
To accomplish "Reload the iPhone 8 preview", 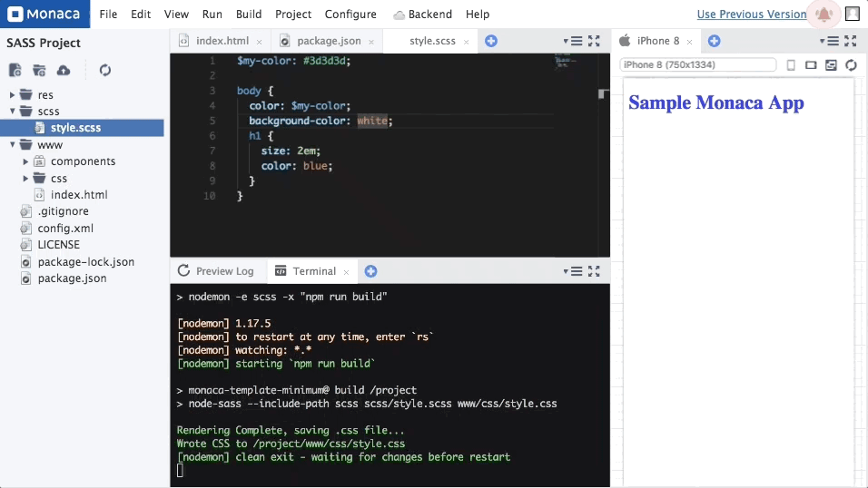I will [x=852, y=65].
